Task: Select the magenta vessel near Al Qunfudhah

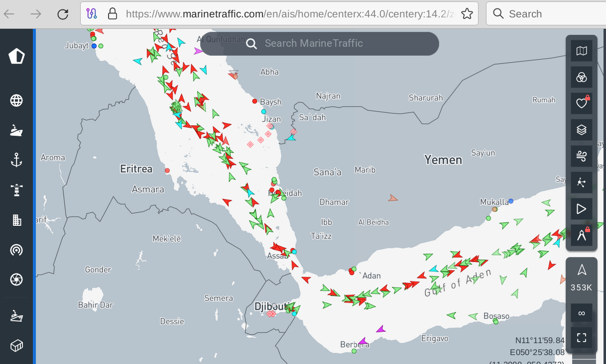Action: [198, 51]
